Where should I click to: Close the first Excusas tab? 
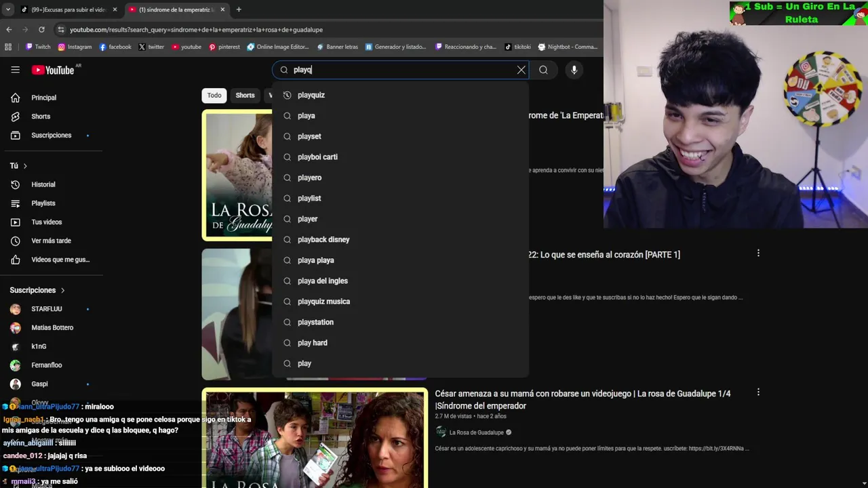[115, 9]
